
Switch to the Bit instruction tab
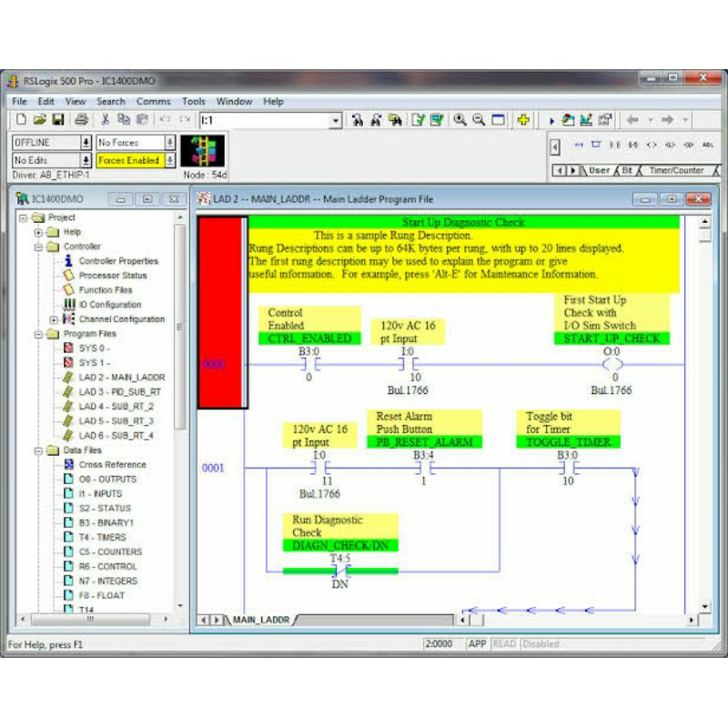627,170
